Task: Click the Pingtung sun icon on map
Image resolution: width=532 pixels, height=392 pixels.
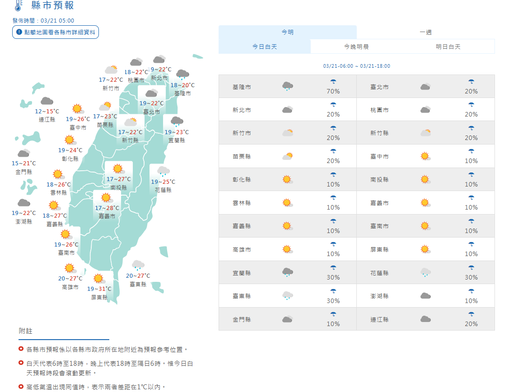Action: [x=98, y=279]
